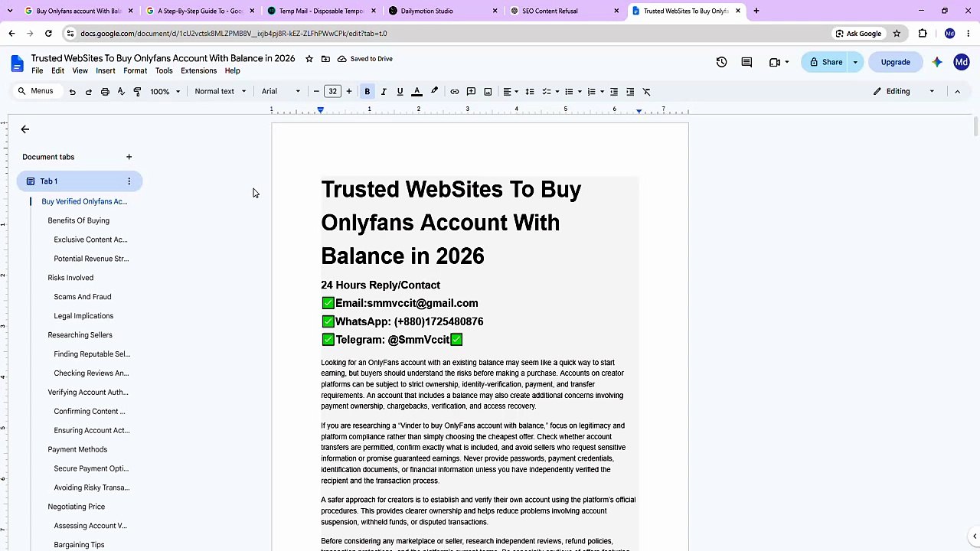Click the Share button
This screenshot has width=980, height=551.
click(825, 62)
